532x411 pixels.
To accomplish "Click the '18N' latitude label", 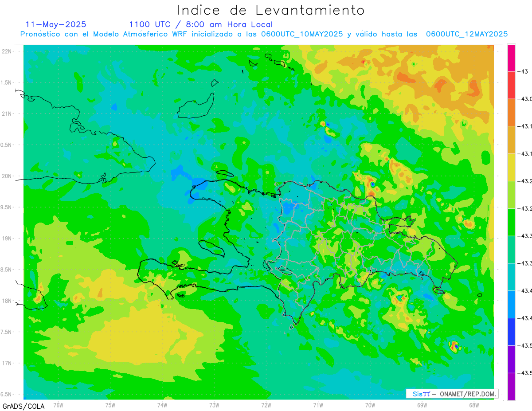I will point(7,301).
